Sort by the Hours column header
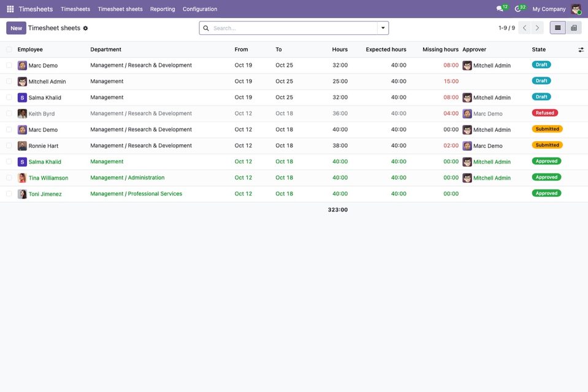 coord(340,50)
